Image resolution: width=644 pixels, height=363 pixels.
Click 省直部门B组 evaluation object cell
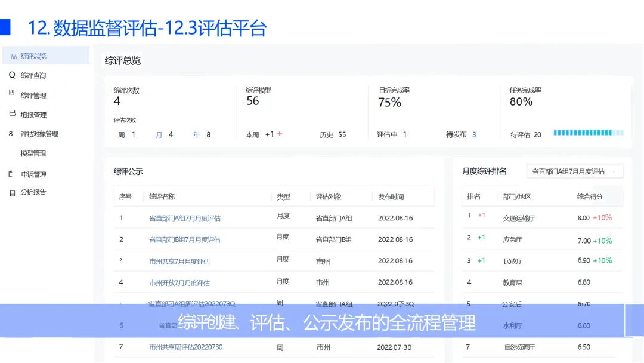click(x=333, y=239)
